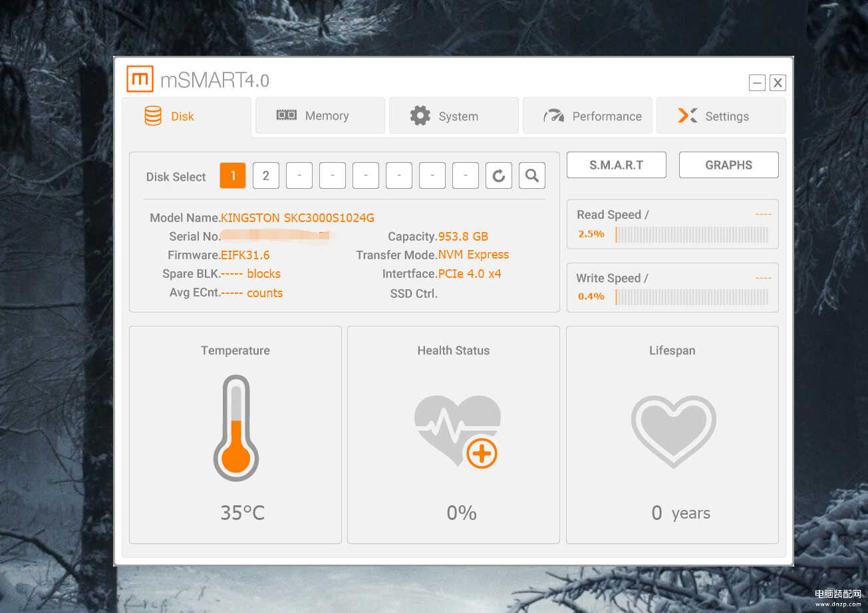Click the Write Speed progress bar

[x=692, y=297]
